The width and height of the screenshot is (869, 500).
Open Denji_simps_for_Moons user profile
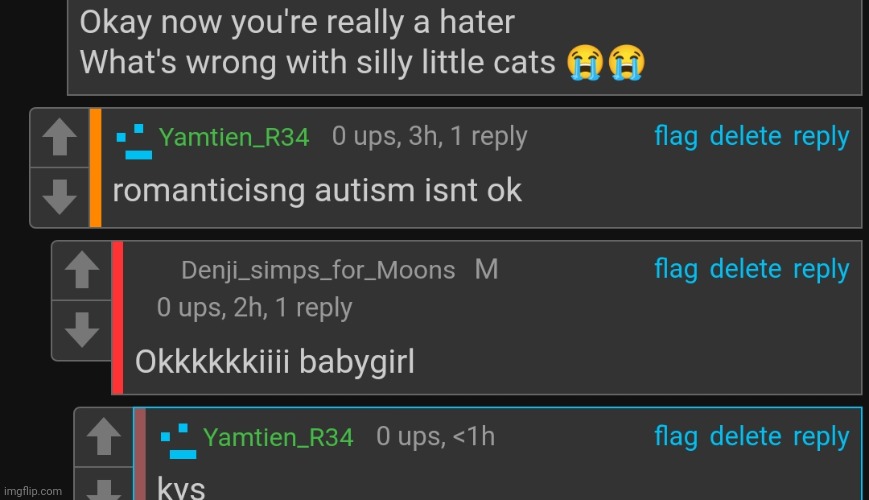click(318, 271)
